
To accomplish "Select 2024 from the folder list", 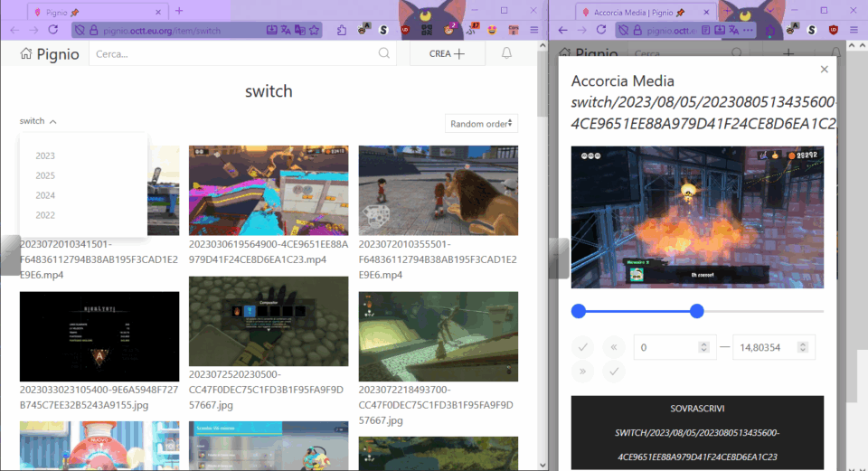I will coord(45,195).
